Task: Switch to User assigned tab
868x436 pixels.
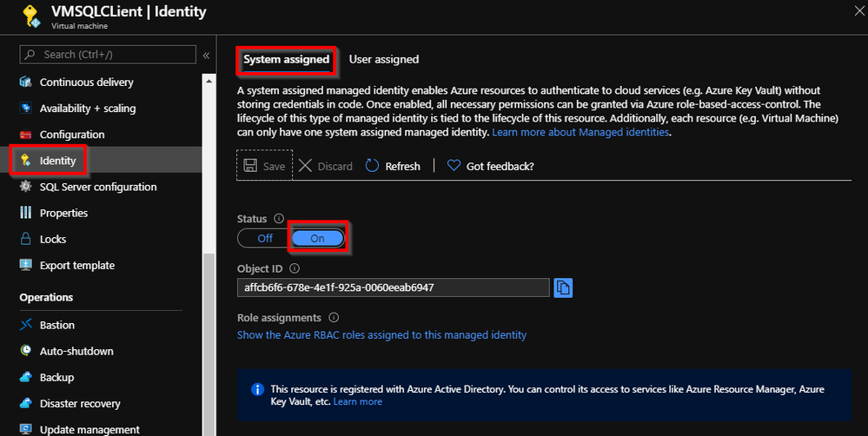Action: point(384,59)
